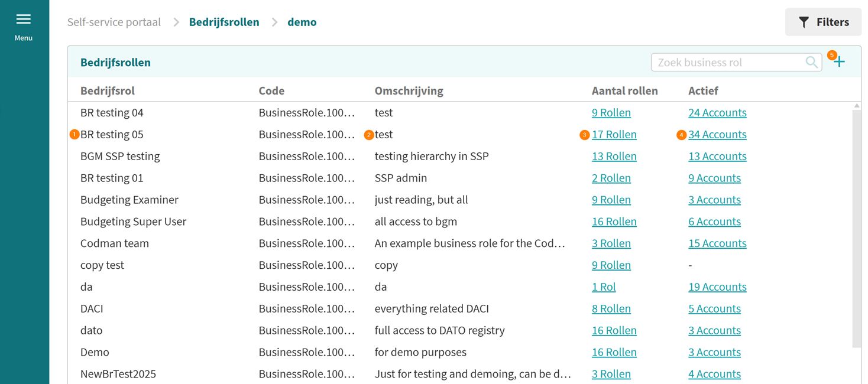Click the plus icon to add business role
Screen dimensions: 868x384
click(840, 62)
